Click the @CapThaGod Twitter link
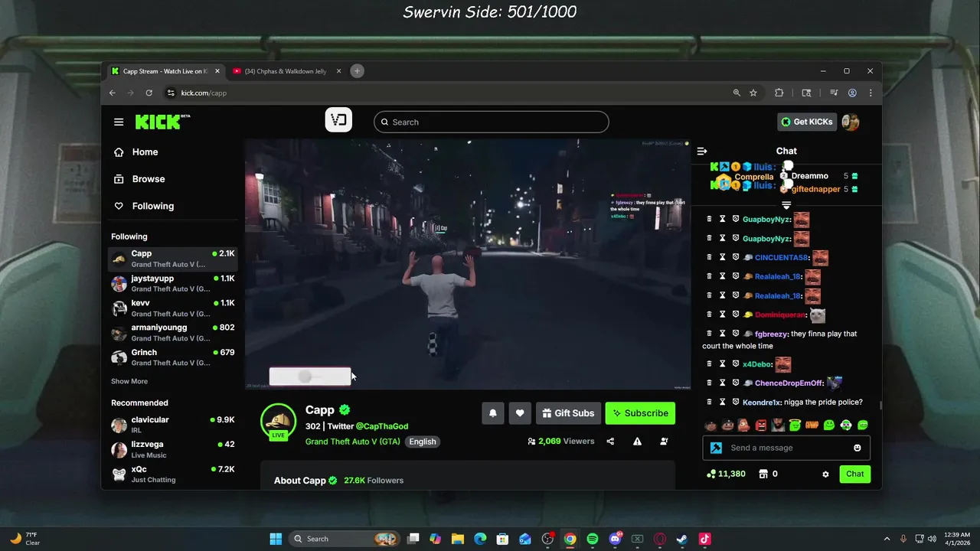This screenshot has height=551, width=980. (x=381, y=426)
